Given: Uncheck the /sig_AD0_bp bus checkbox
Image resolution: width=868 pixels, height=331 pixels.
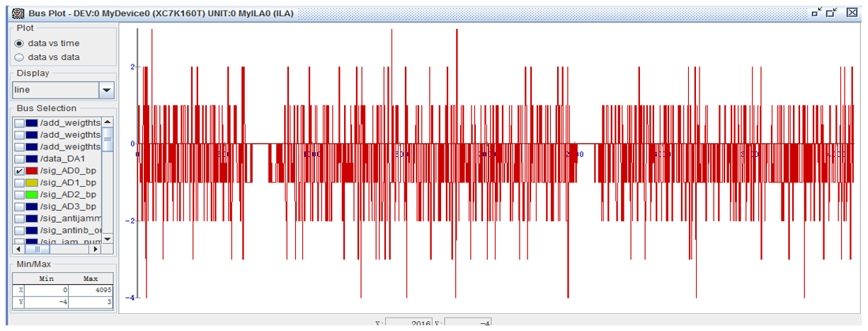Looking at the screenshot, I should click(x=19, y=171).
